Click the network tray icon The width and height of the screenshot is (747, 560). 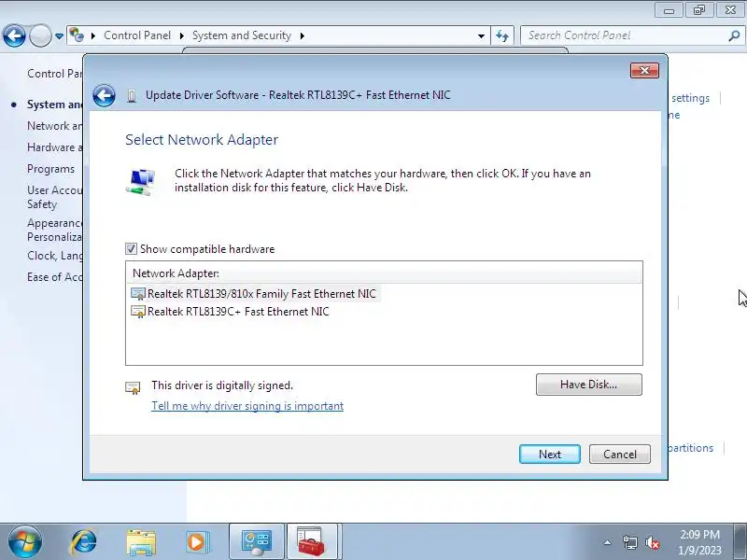tap(629, 542)
